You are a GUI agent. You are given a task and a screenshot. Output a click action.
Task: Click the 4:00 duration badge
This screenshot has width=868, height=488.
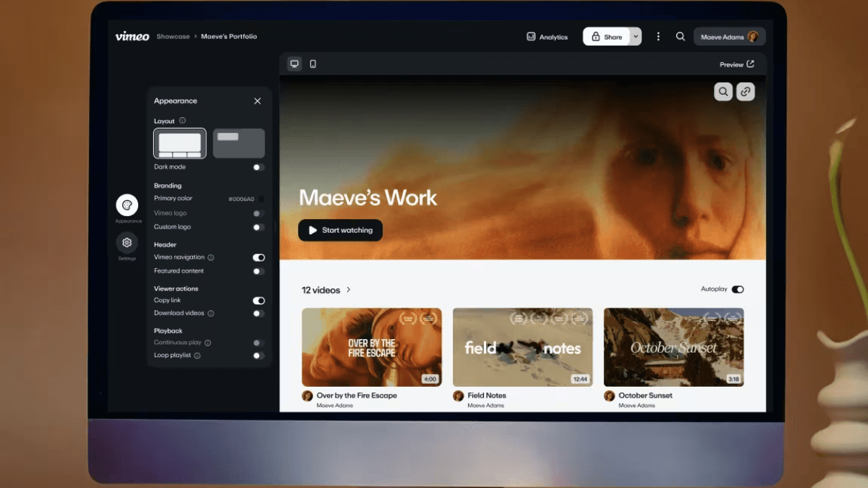click(x=430, y=379)
